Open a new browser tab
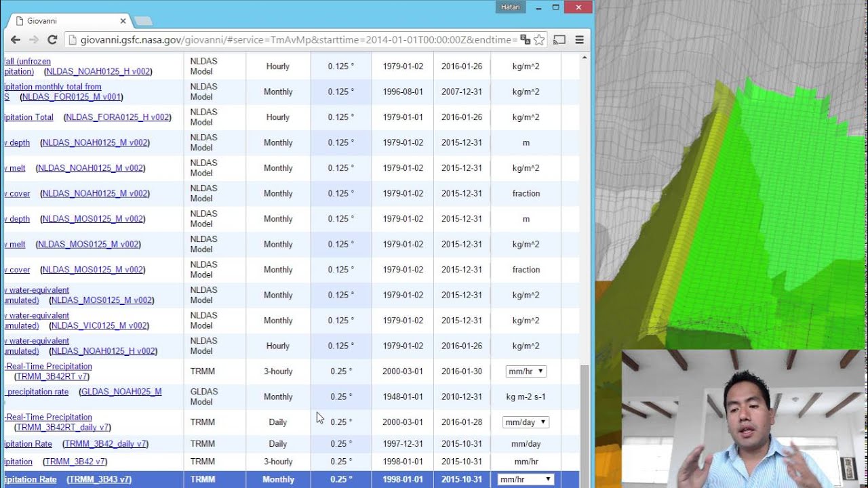This screenshot has width=868, height=488. click(x=143, y=21)
